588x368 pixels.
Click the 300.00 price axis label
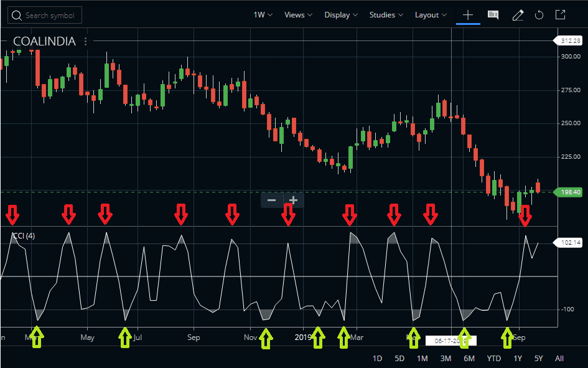point(571,57)
